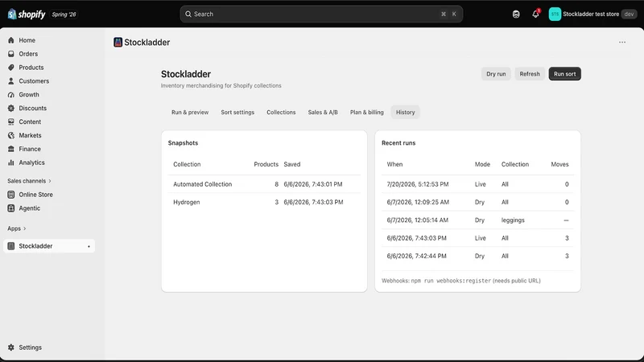Click the search magnifier icon

coord(188,14)
